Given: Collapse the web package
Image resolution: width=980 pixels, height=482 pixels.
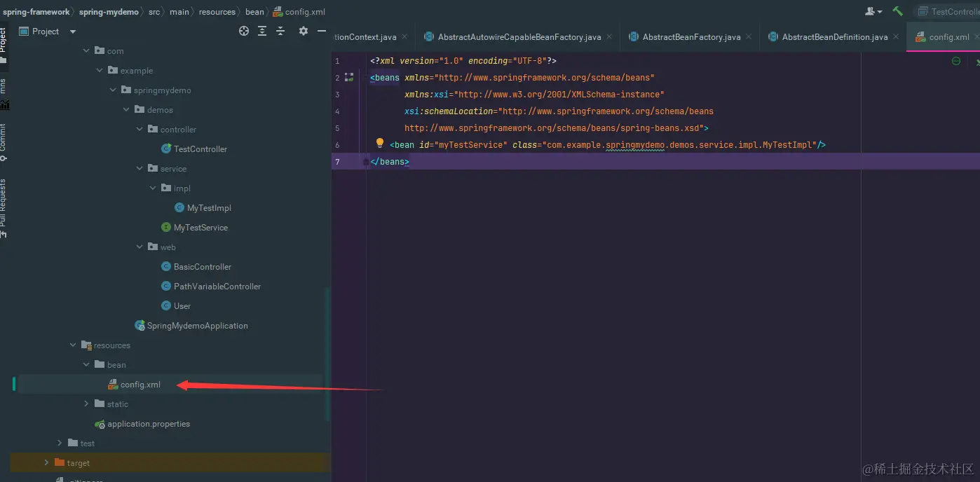Looking at the screenshot, I should 139,247.
